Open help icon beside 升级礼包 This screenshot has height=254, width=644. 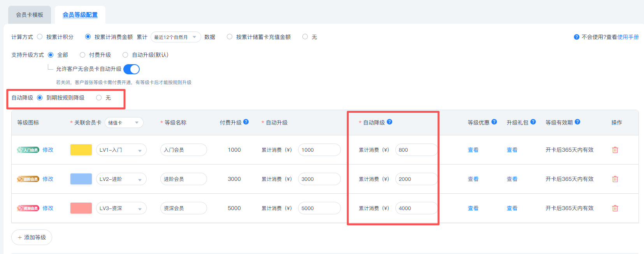pos(533,122)
